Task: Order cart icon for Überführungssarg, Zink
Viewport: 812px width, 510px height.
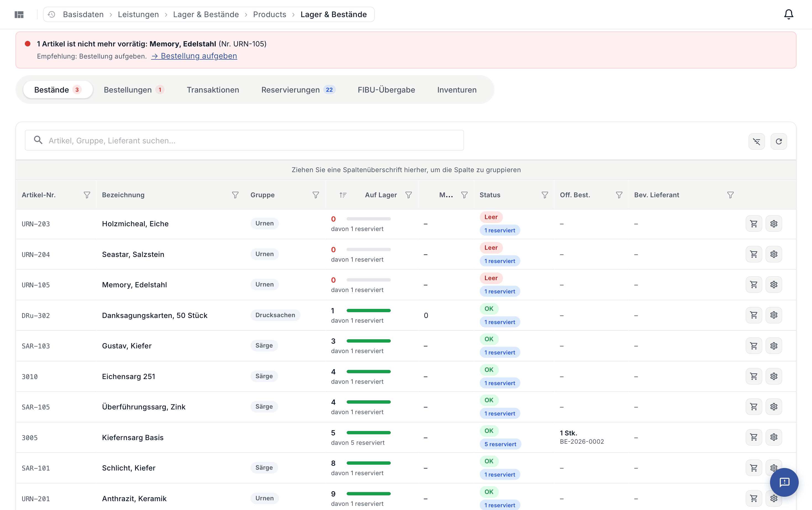Action: point(754,407)
